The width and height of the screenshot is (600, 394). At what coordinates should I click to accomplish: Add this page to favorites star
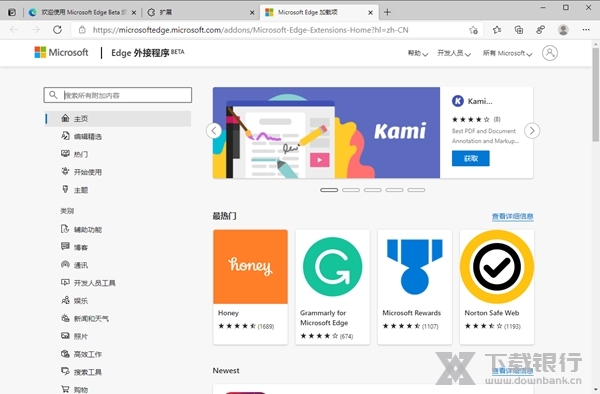point(473,30)
